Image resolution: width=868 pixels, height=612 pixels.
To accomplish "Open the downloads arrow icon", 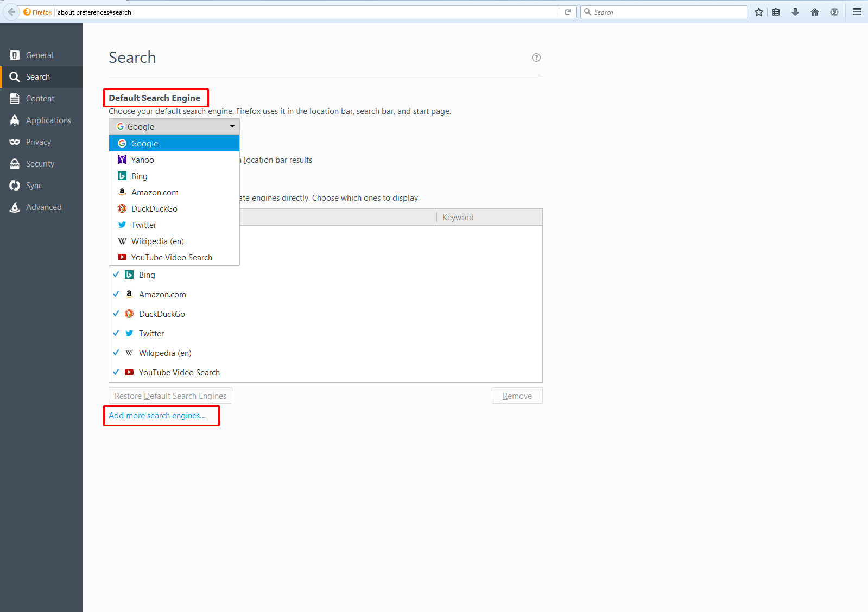I will (x=795, y=12).
